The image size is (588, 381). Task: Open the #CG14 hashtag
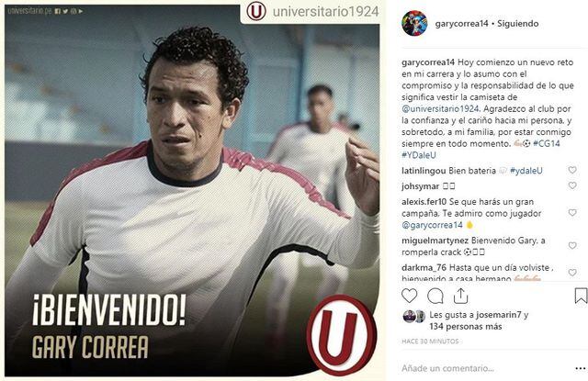(x=547, y=143)
